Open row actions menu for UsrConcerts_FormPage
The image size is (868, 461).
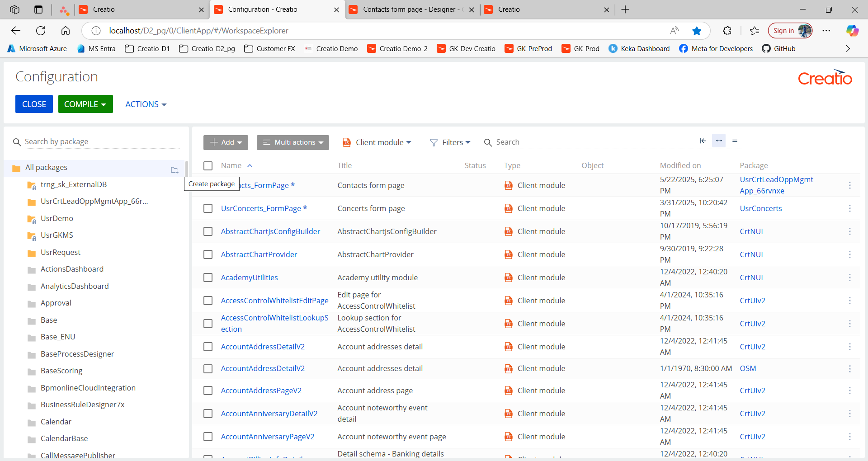pyautogui.click(x=850, y=208)
